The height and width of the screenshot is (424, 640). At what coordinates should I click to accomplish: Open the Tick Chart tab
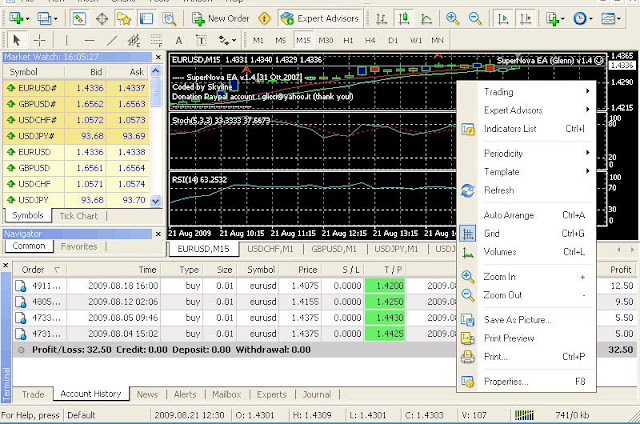(x=78, y=216)
